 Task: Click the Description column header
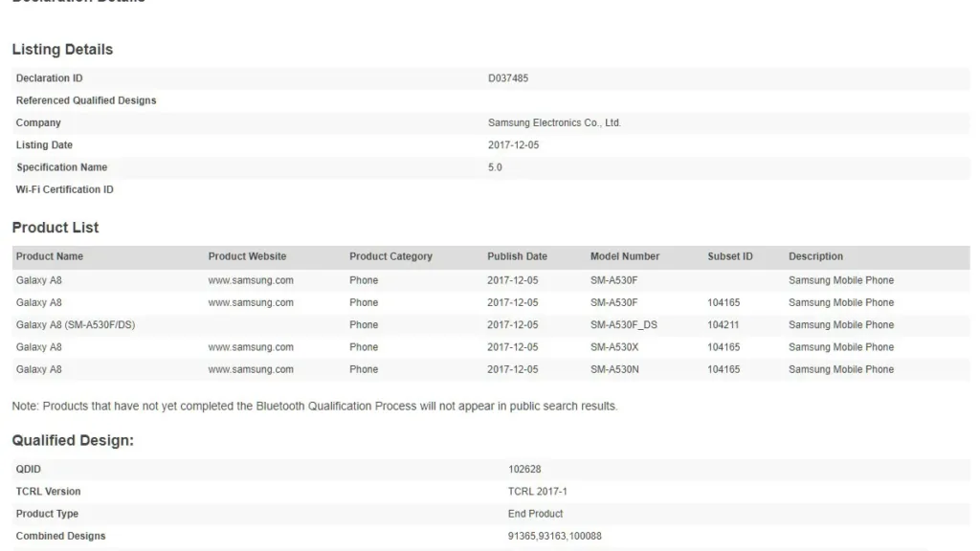click(815, 256)
